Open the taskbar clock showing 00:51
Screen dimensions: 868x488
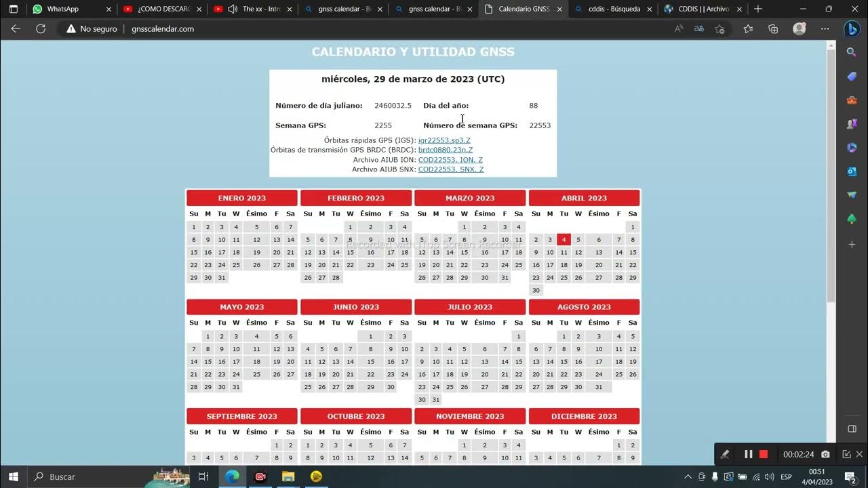pos(816,476)
